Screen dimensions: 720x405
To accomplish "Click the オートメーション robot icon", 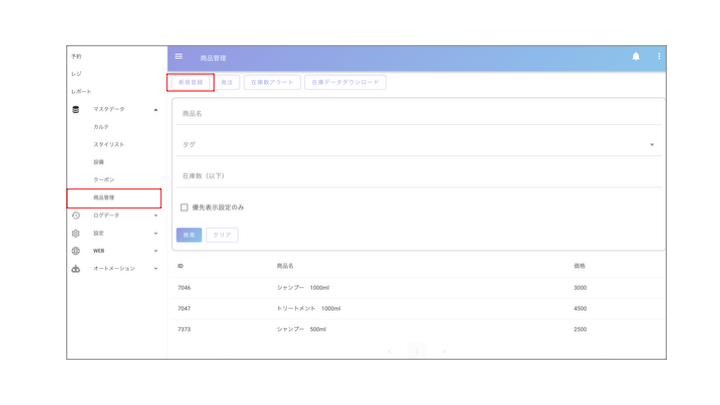I will pyautogui.click(x=76, y=269).
